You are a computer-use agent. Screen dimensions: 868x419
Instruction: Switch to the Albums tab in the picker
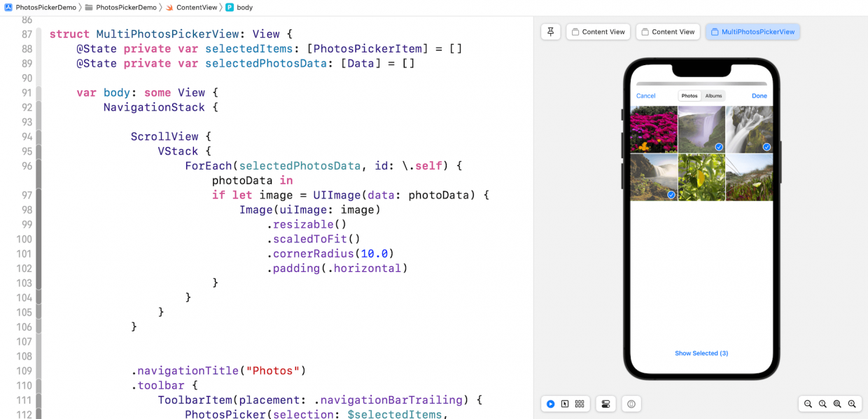coord(713,96)
